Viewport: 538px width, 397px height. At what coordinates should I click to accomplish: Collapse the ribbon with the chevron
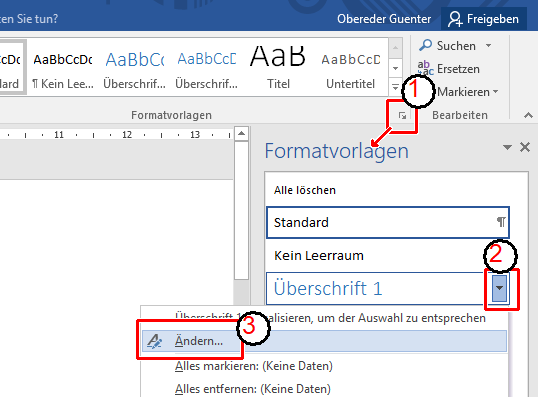(528, 116)
